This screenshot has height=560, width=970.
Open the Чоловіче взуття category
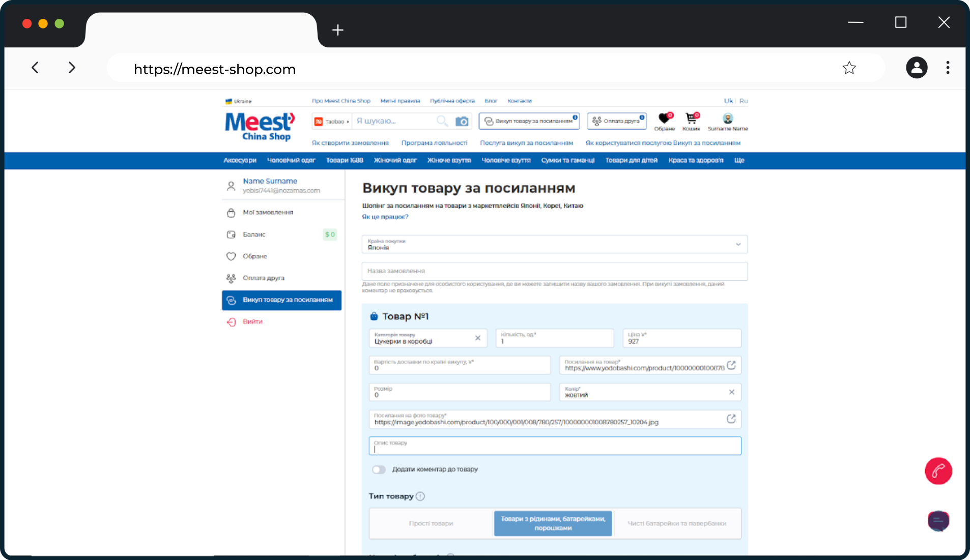[506, 160]
